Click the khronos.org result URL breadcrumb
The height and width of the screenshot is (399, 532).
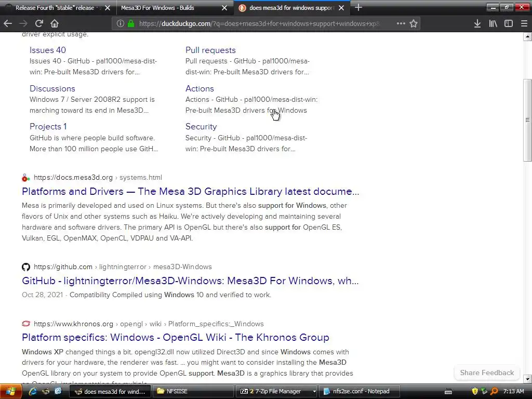149,324
